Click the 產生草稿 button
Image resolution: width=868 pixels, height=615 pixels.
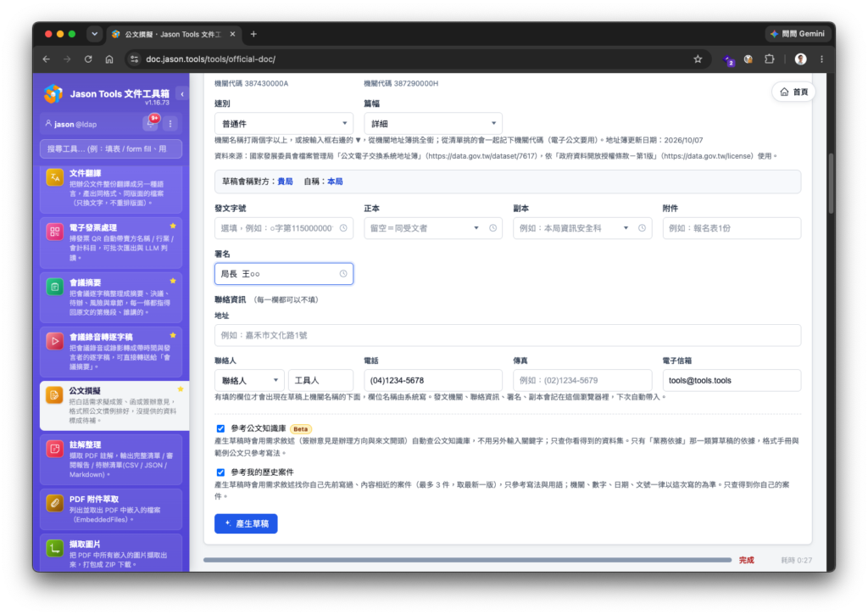[246, 523]
